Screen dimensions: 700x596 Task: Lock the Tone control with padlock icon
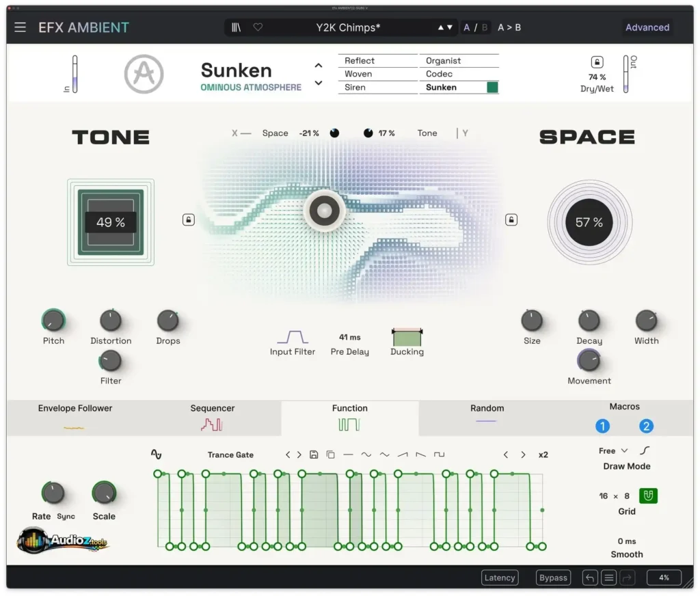189,219
